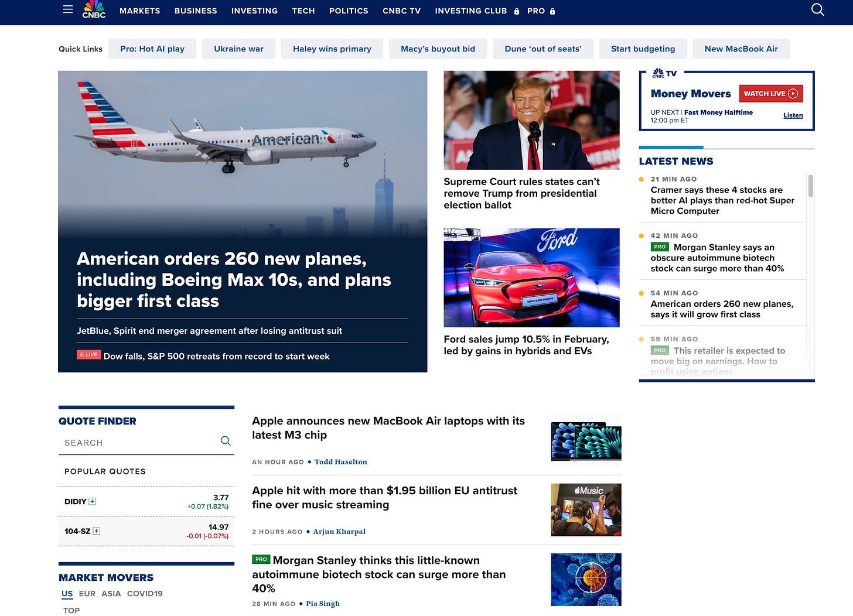The width and height of the screenshot is (853, 616).
Task: Select the ASIA tab in Market Movers
Action: tap(111, 593)
